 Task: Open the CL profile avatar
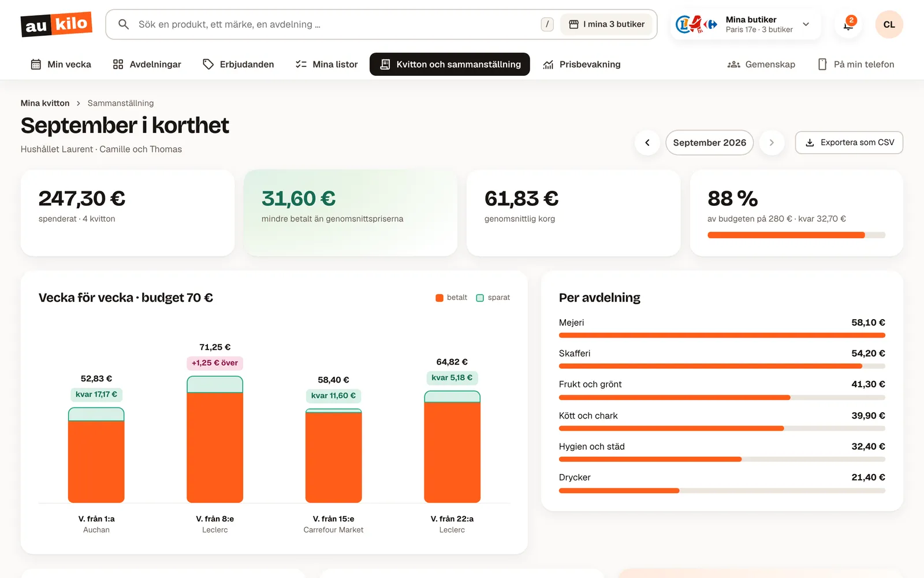pyautogui.click(x=889, y=24)
